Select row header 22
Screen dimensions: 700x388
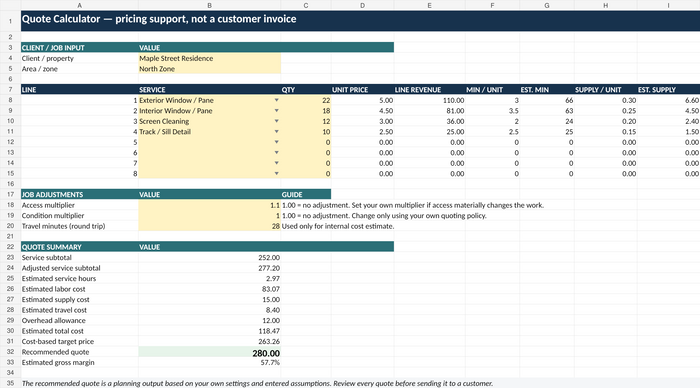click(x=10, y=247)
